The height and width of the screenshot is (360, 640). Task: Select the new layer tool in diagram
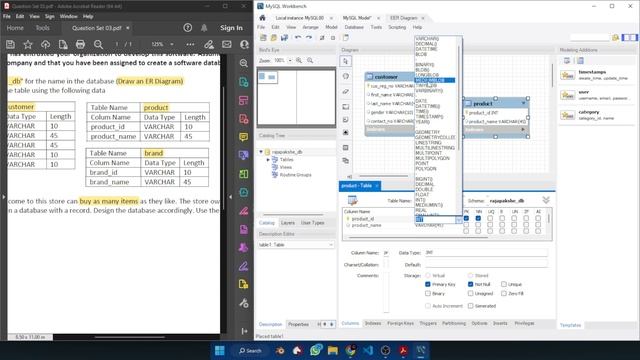point(346,107)
